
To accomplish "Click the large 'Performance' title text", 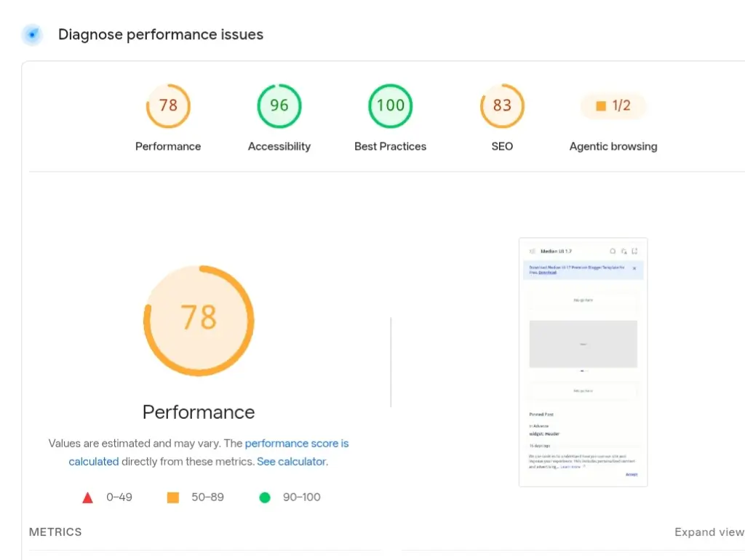I will [199, 412].
